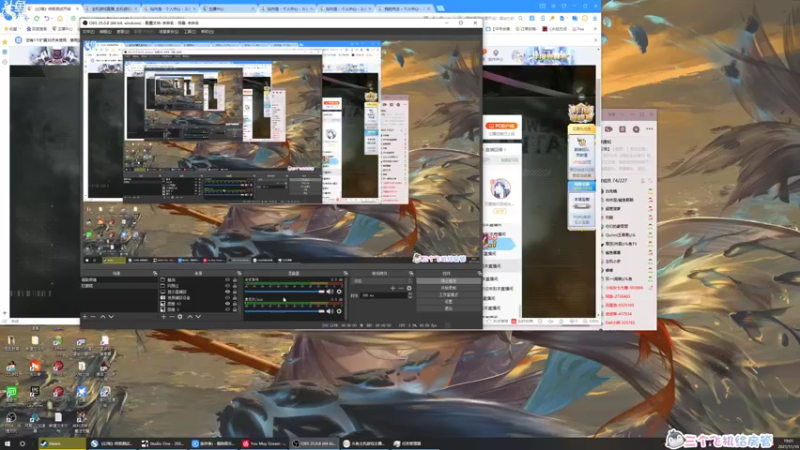This screenshot has width=800, height=450.
Task: Open the 查看 View menu in OBS
Action: tap(122, 32)
